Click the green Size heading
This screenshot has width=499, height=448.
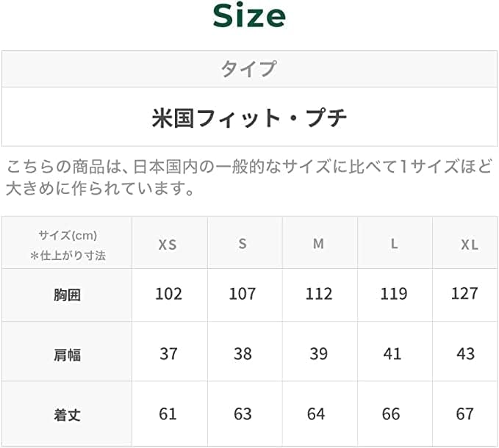249,16
